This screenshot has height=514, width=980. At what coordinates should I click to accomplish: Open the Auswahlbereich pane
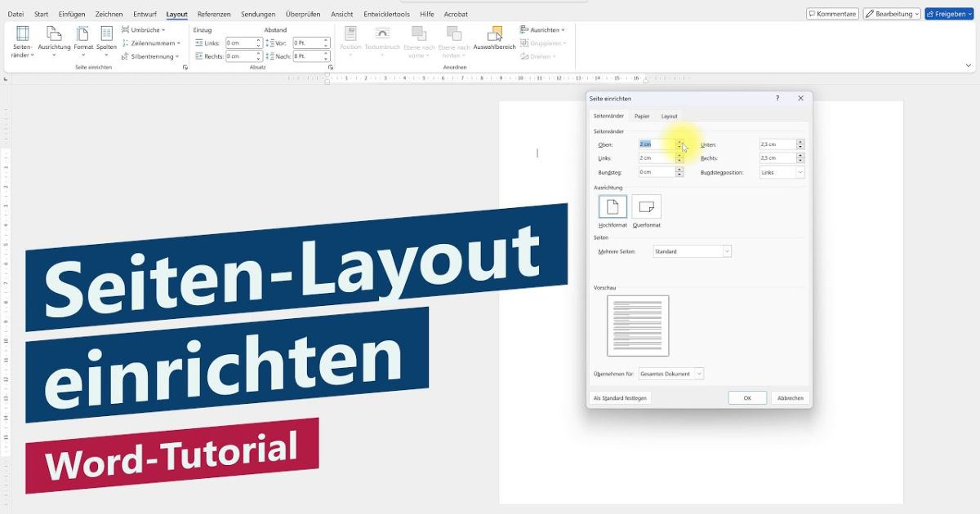(494, 38)
